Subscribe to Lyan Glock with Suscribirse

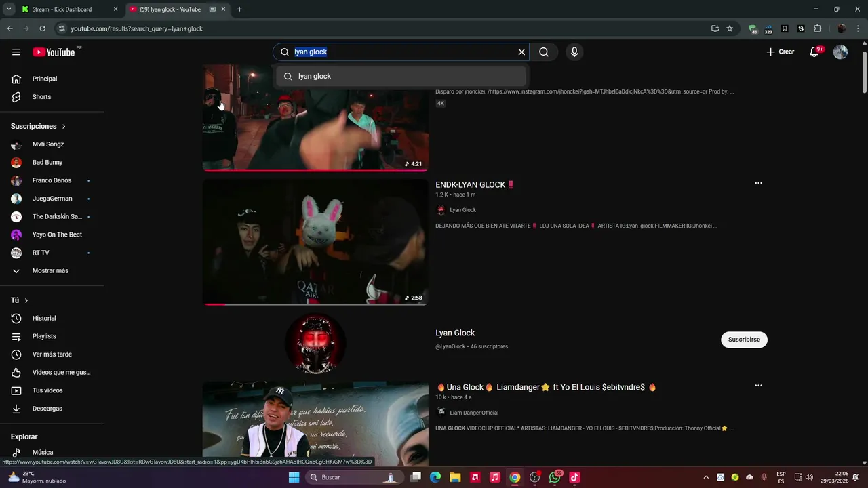click(x=744, y=340)
